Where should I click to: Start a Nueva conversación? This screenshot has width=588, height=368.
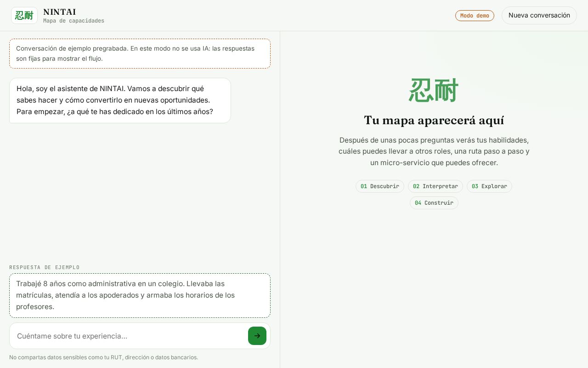click(539, 15)
